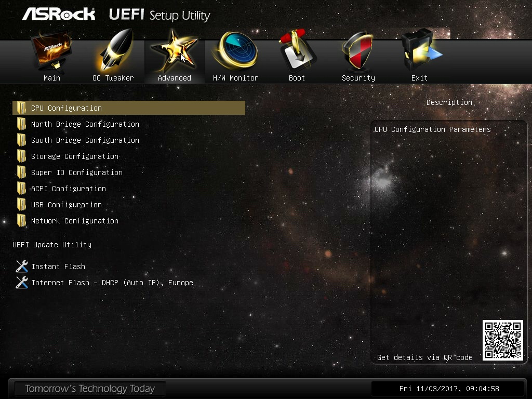
Task: Click the folder icon beside CPU Configuration
Action: [x=21, y=108]
